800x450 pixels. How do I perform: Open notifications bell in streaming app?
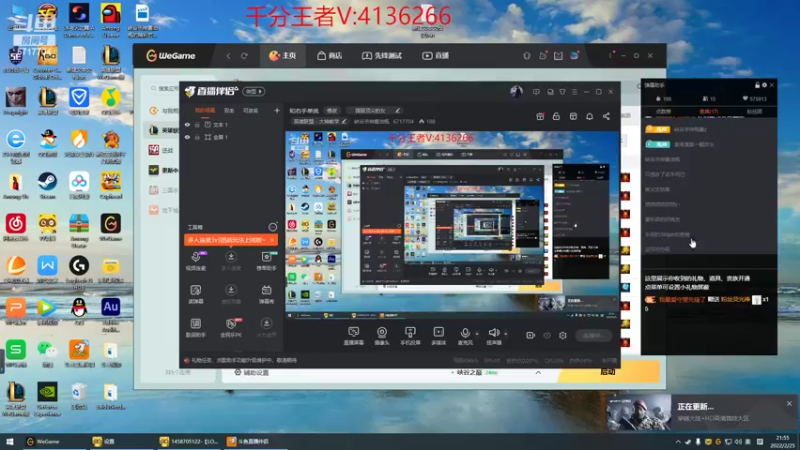(589, 116)
